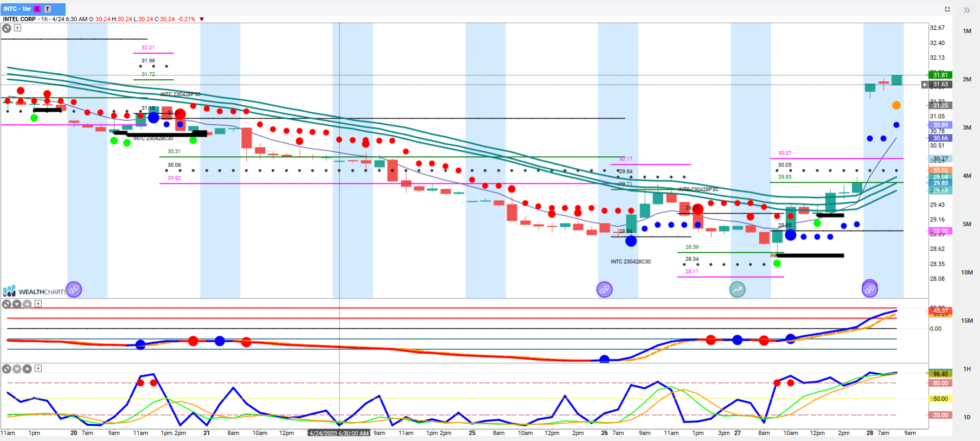
Task: Switch timeframe to 2M
Action: (x=967, y=79)
